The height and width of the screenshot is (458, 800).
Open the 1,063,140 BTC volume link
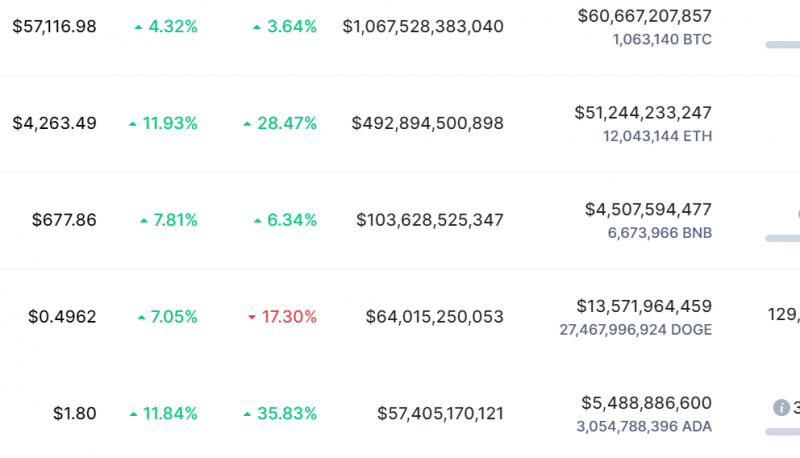[x=662, y=40]
